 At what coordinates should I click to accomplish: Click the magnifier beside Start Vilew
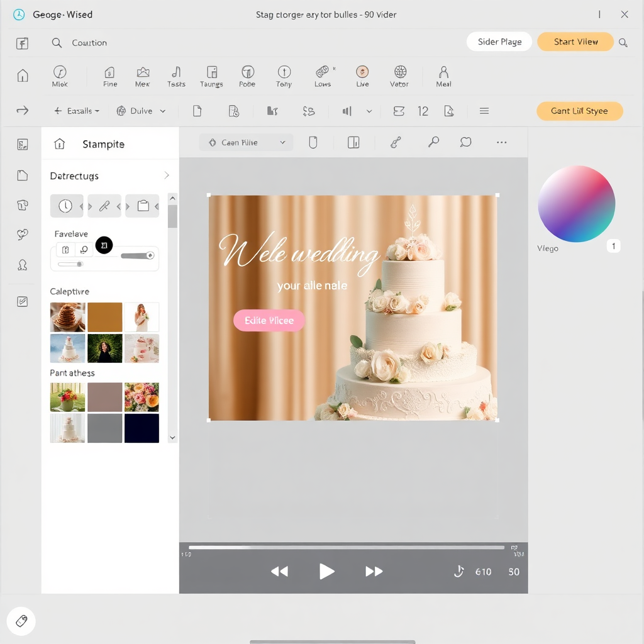623,42
